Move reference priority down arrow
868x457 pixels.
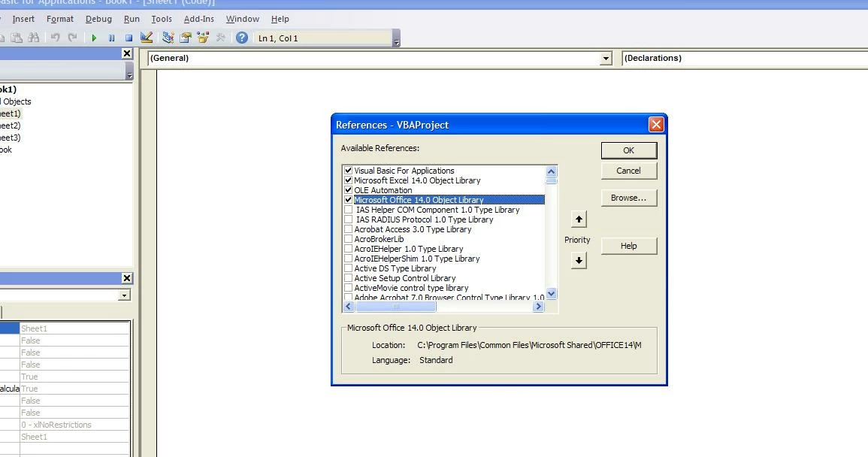coord(579,260)
